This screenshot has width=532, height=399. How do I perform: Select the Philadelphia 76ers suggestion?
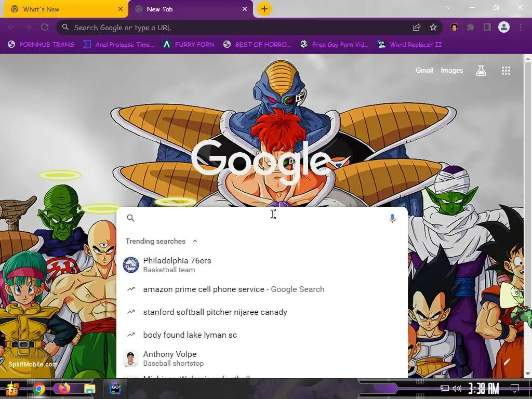click(262, 264)
